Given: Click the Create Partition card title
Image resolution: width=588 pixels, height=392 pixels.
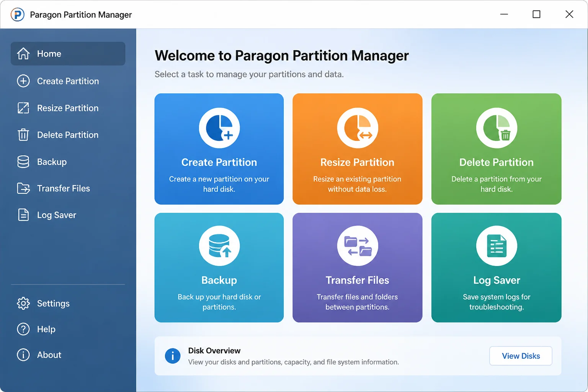Looking at the screenshot, I should point(219,162).
